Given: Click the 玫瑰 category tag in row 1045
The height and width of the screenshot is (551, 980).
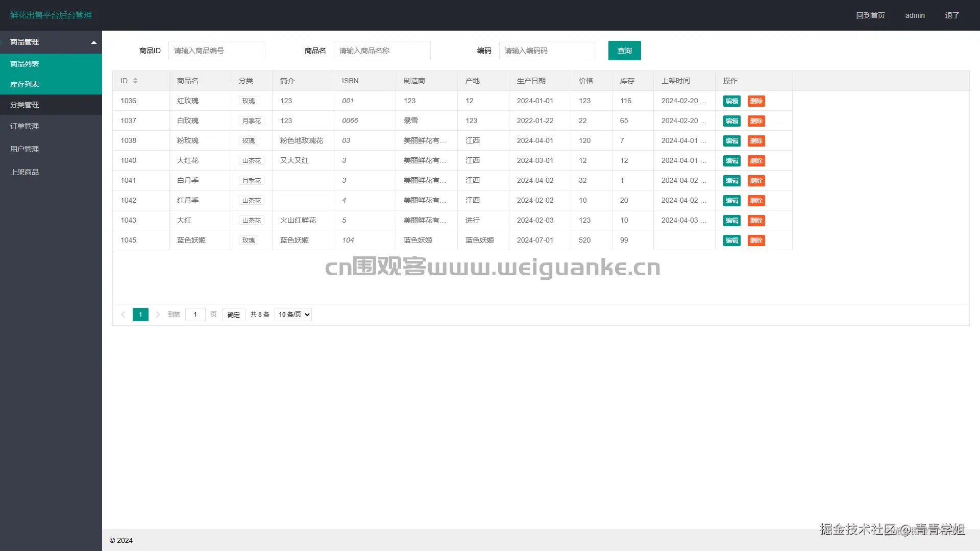Looking at the screenshot, I should pos(249,241).
